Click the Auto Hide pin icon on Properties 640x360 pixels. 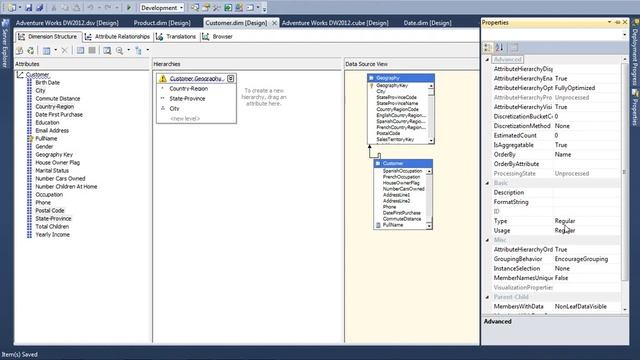(618, 22)
